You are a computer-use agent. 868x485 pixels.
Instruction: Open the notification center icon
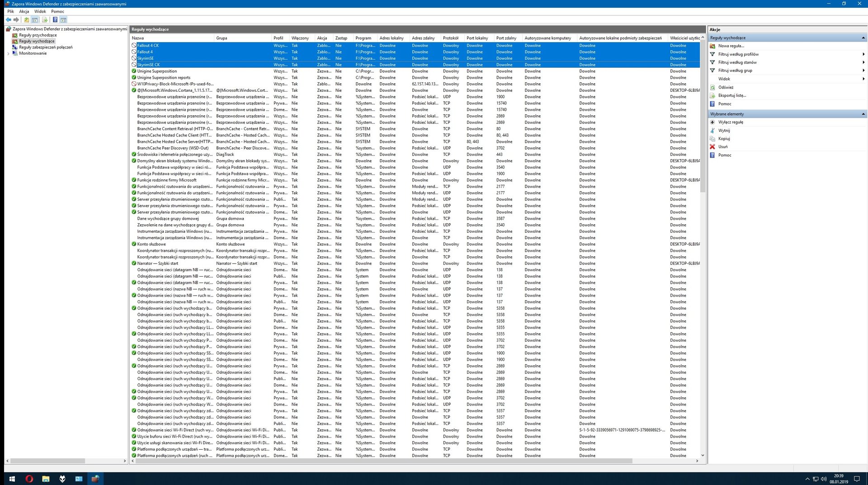coord(856,479)
